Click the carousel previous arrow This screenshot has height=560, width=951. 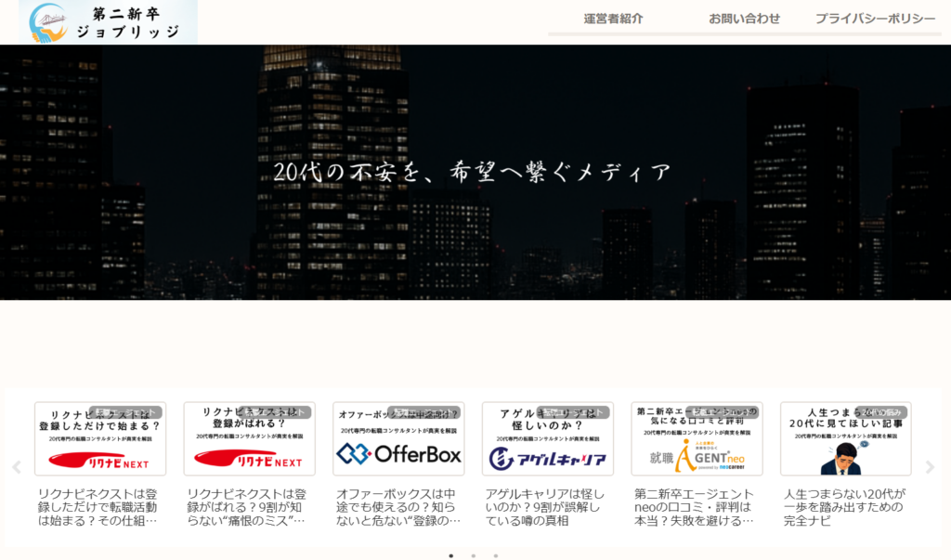pos(16,467)
